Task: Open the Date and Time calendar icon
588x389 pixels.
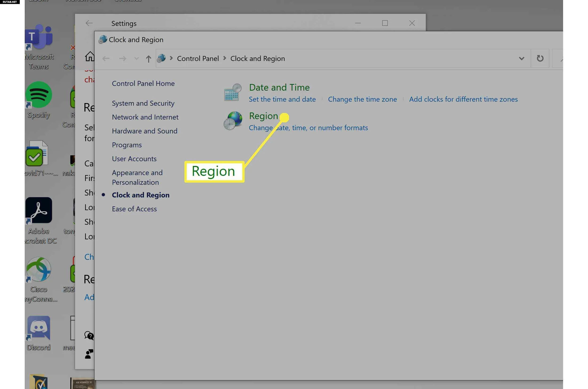Action: click(233, 92)
